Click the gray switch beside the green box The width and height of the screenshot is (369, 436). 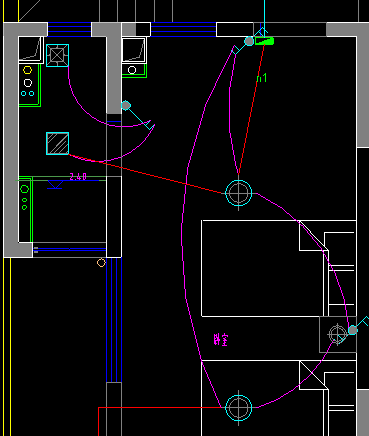point(249,41)
